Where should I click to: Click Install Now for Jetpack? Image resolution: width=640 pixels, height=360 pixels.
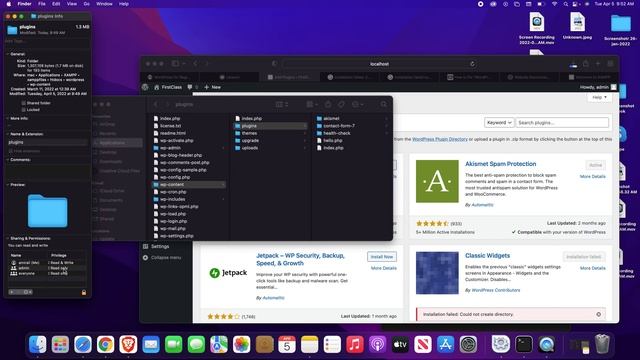pos(382,257)
